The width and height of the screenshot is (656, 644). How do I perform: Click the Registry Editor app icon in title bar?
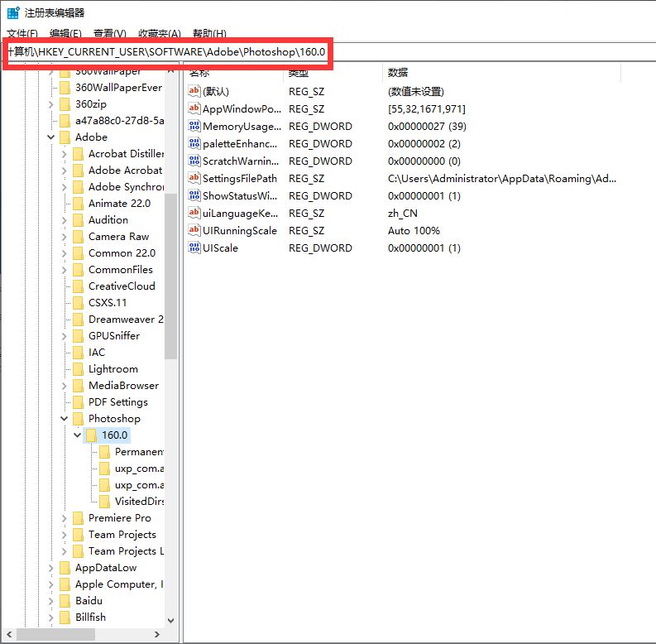pos(13,13)
